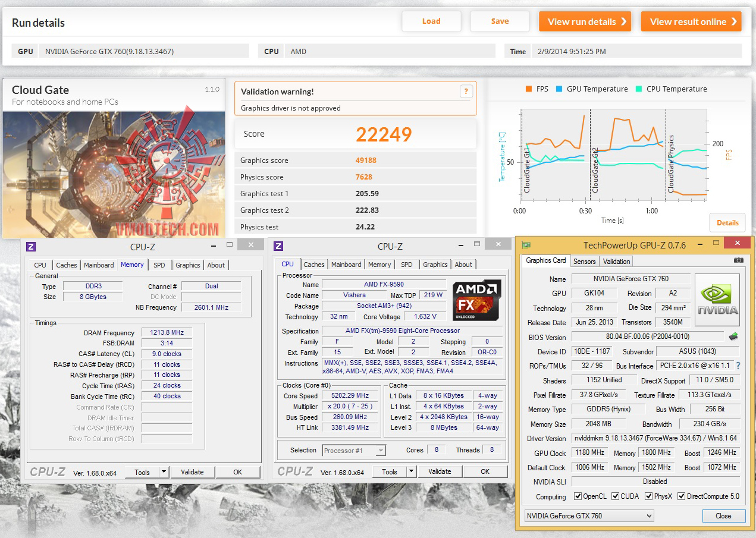
Task: Open the GPU selection dropdown in GPU-Z
Action: click(589, 516)
